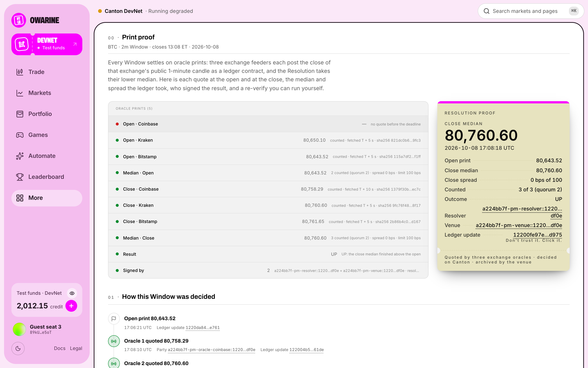This screenshot has height=368, width=588.
Task: Select the Median · Open row
Action: 268,173
